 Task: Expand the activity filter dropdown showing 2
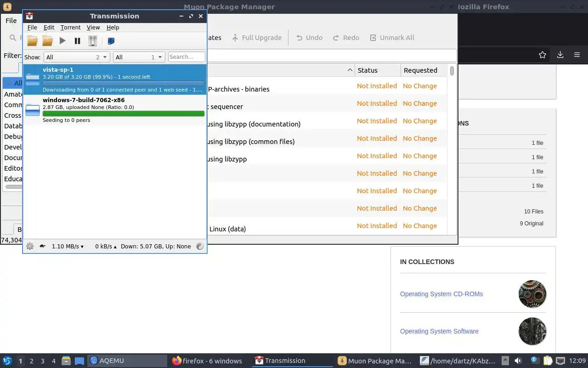[77, 57]
